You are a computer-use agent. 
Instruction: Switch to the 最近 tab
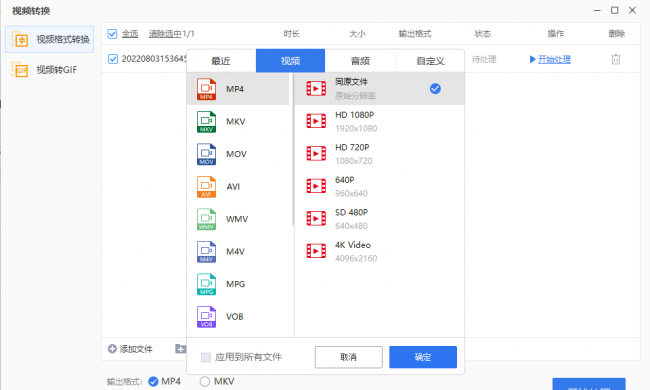[x=221, y=61]
